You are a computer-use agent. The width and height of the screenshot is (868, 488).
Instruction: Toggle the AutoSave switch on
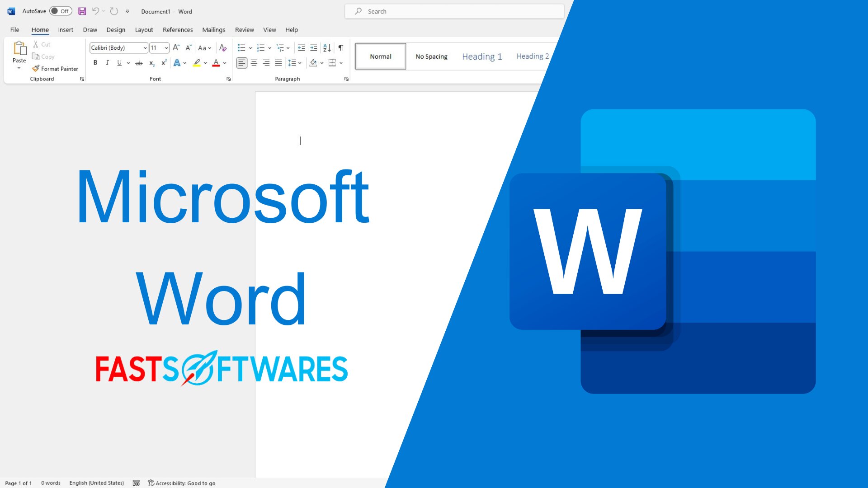[61, 11]
